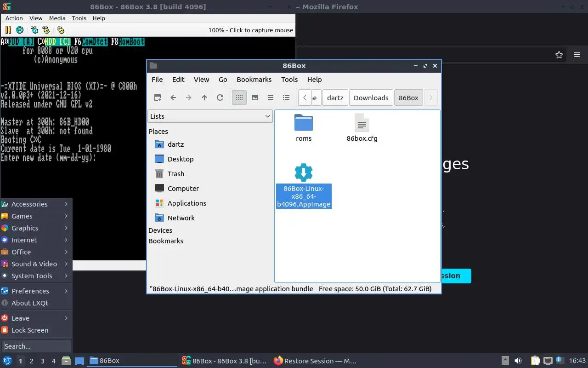
Task: Pause the 86Box emulation
Action: pos(8,30)
